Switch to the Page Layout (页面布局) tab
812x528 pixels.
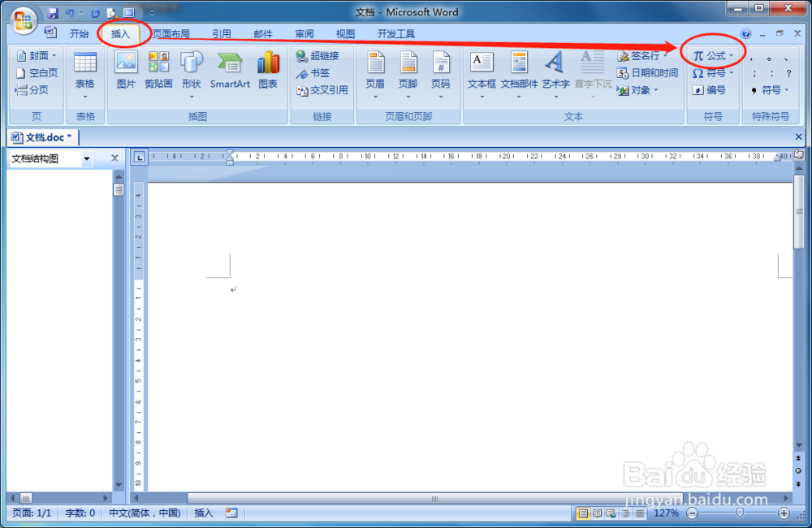[171, 33]
